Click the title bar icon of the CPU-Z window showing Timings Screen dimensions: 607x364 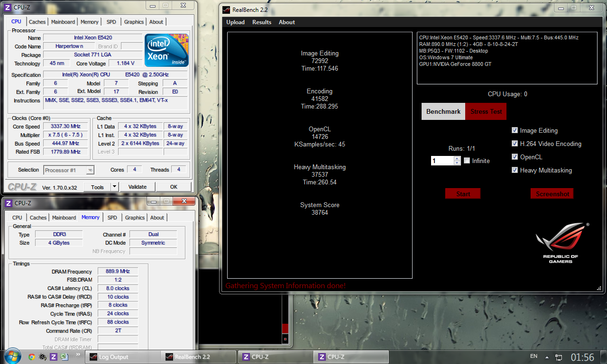[x=9, y=203]
